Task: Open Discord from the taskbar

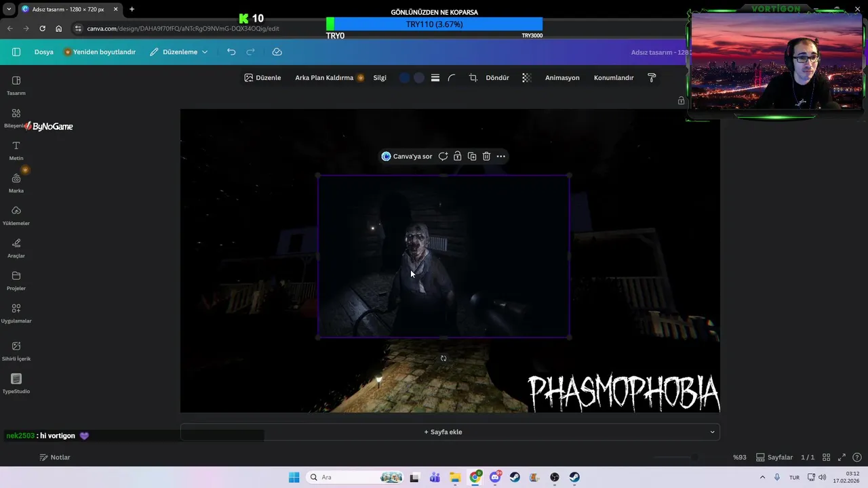Action: pos(496,477)
